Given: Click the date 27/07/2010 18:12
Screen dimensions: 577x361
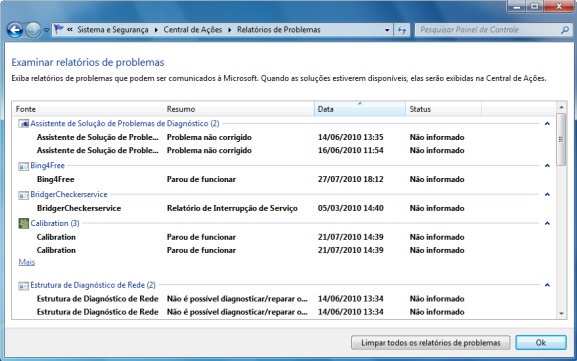Looking at the screenshot, I should (351, 179).
